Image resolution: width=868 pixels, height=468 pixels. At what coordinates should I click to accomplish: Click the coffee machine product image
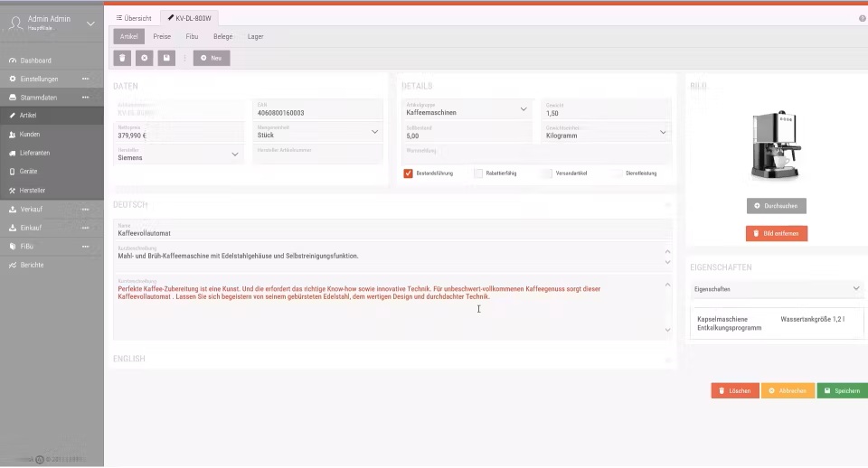(776, 145)
